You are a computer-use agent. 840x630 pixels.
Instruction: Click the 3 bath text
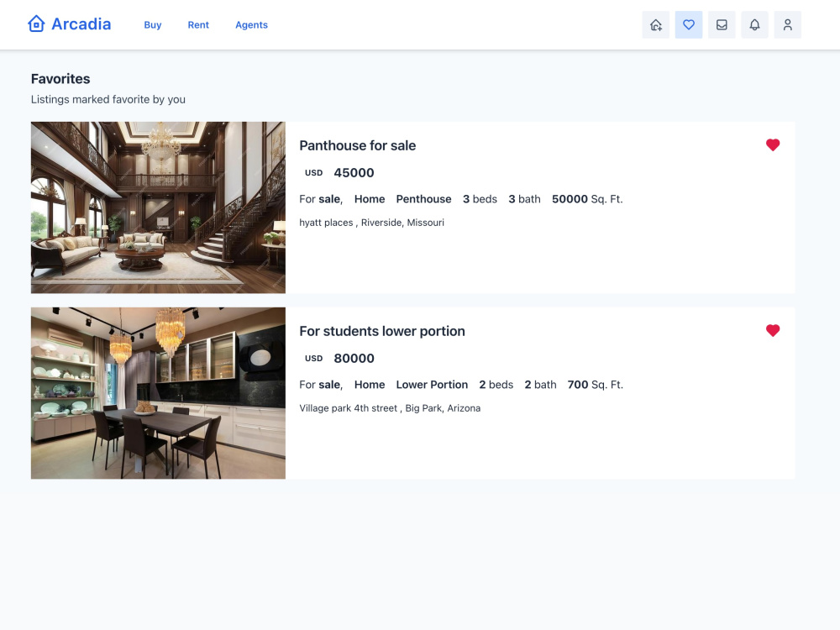(x=524, y=199)
